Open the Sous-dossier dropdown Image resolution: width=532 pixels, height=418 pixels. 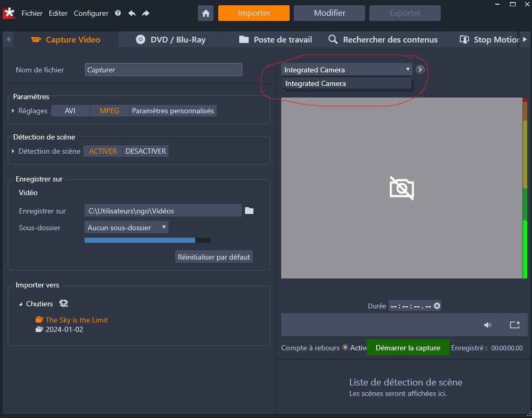(x=126, y=227)
